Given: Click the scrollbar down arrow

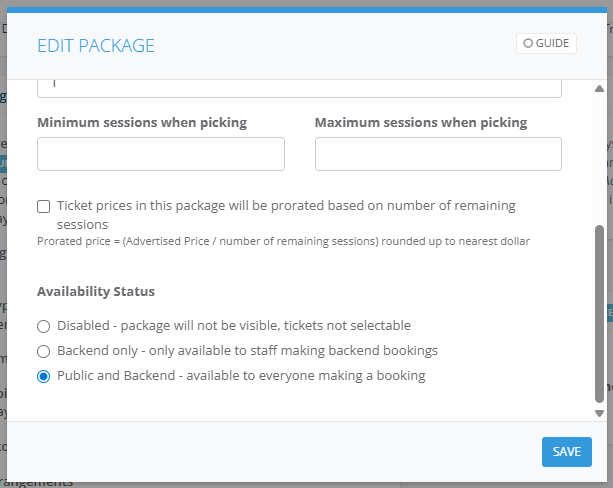Looking at the screenshot, I should coord(599,412).
